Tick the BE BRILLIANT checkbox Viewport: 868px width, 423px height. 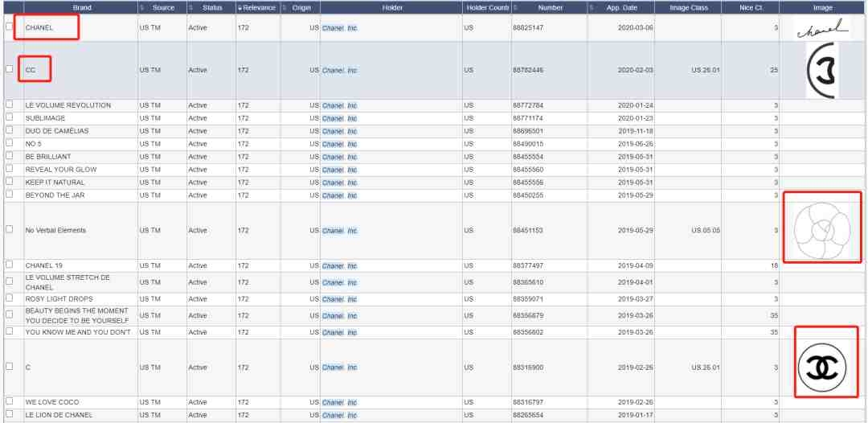click(10, 155)
